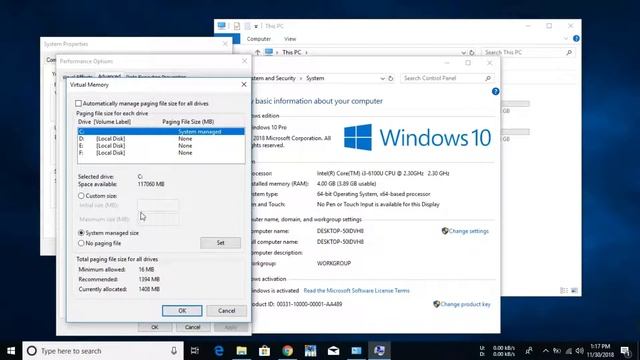Click refresh icon in This PC address bar

coord(472,52)
